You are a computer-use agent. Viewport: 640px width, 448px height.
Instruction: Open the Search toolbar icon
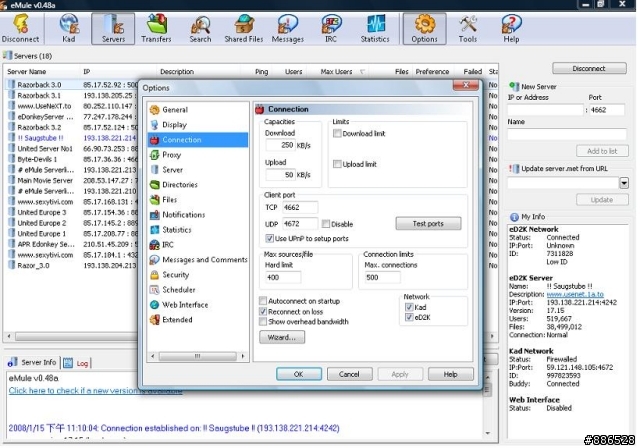click(x=200, y=29)
